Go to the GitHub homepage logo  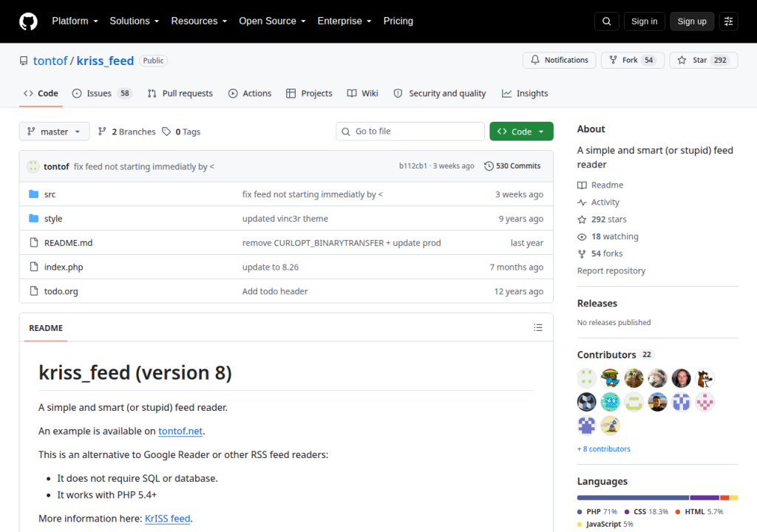[28, 21]
